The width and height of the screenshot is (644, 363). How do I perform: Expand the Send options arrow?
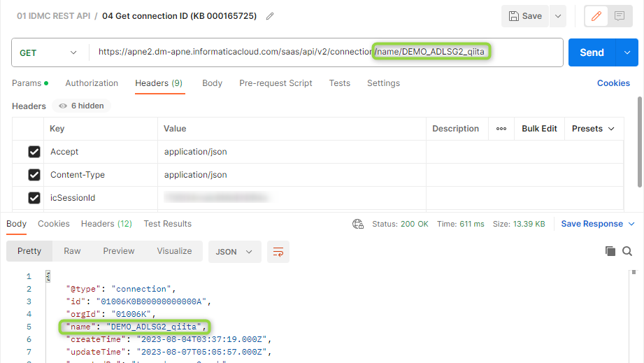coord(627,52)
